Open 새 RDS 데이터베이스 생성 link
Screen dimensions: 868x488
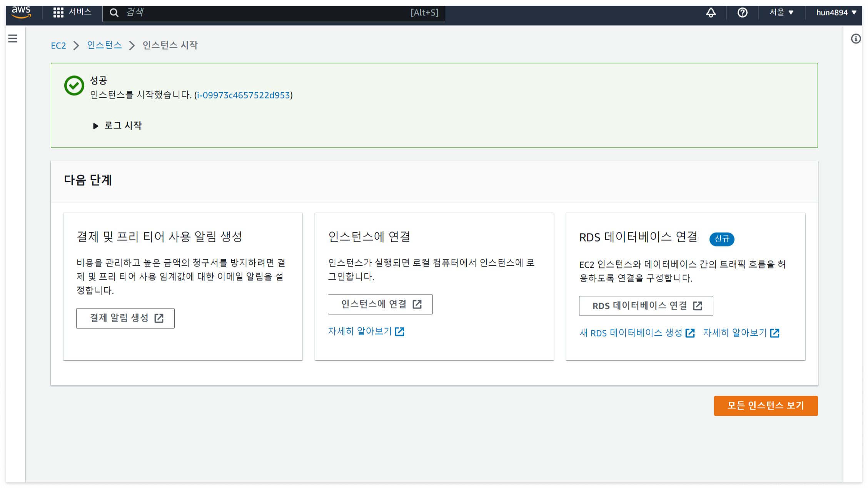pos(636,333)
